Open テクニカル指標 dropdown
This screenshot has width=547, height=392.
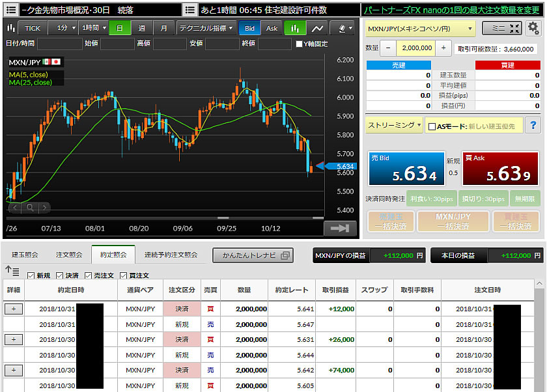coord(206,28)
